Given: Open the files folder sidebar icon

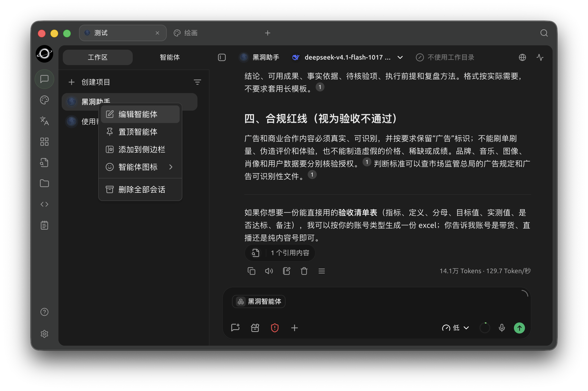Looking at the screenshot, I should click(44, 183).
